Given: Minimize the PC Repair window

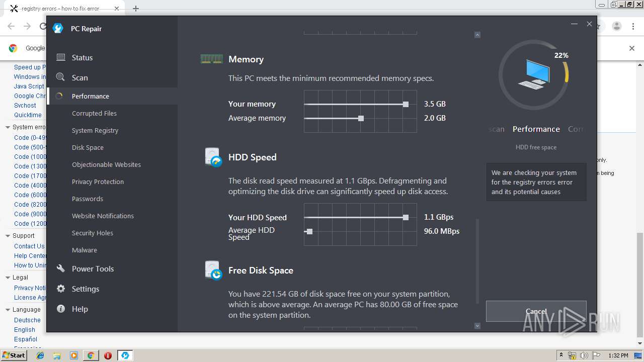Looking at the screenshot, I should (574, 24).
